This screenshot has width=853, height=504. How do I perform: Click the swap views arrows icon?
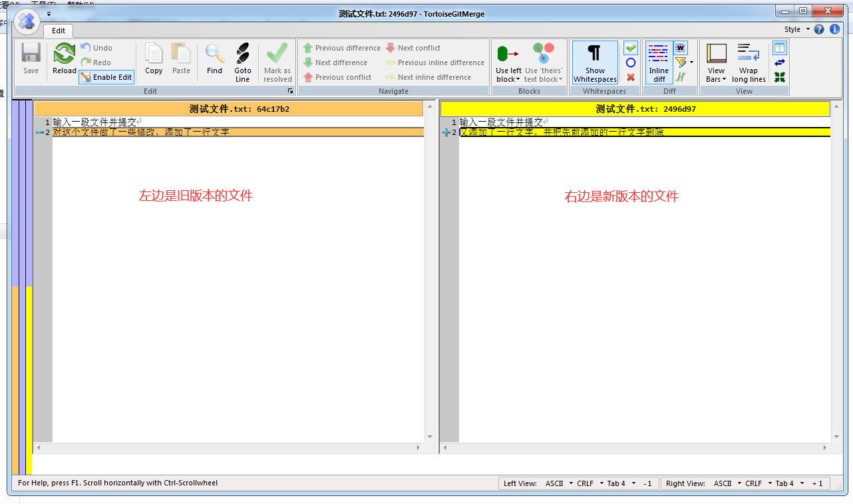[x=780, y=63]
